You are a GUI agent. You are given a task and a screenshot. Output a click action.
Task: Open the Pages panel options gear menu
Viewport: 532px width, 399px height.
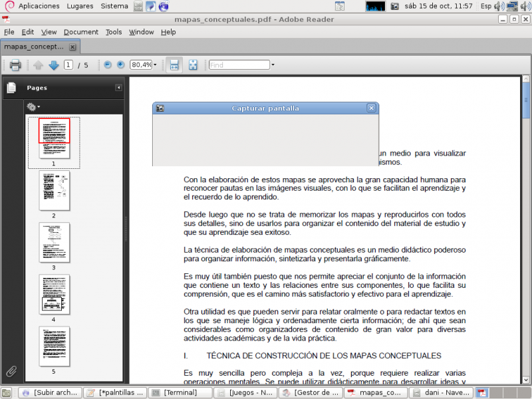[32, 106]
